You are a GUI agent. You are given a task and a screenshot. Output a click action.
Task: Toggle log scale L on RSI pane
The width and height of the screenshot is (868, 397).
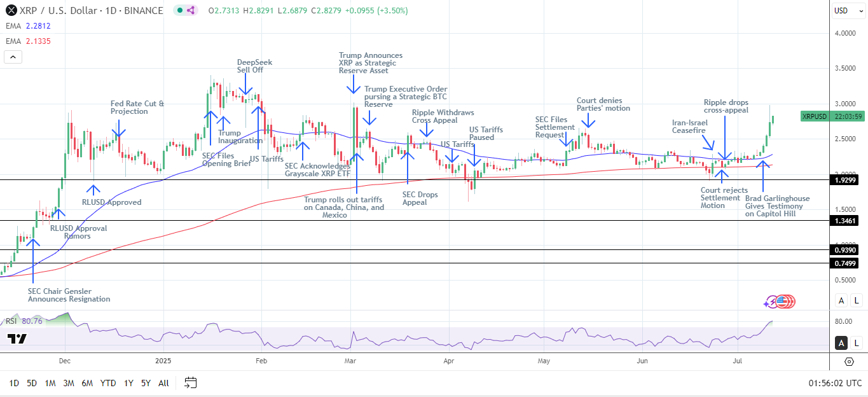pos(857,343)
